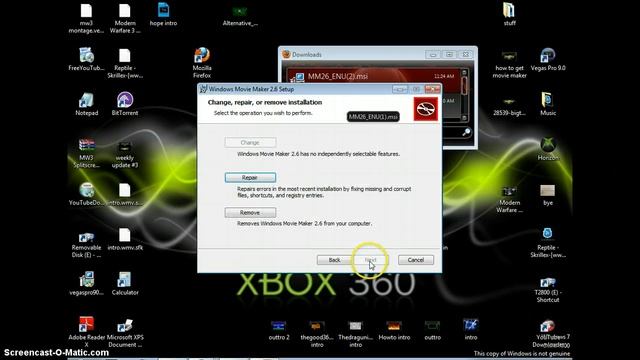
Task: Open the Alternative desktop icon
Action: coord(240,11)
